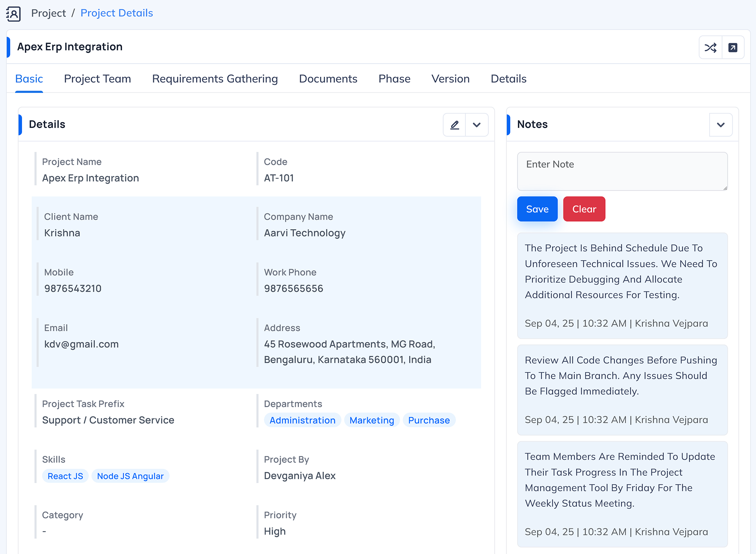Collapse the Notes panel chevron

tap(721, 125)
